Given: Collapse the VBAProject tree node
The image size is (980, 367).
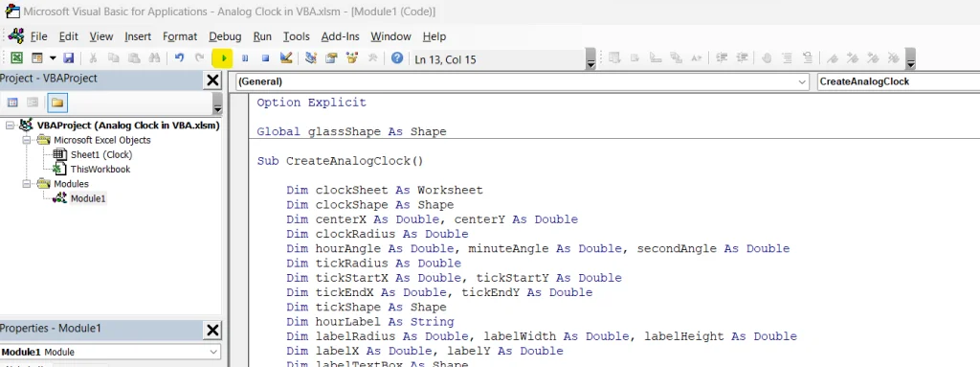Looking at the screenshot, I should [10, 126].
